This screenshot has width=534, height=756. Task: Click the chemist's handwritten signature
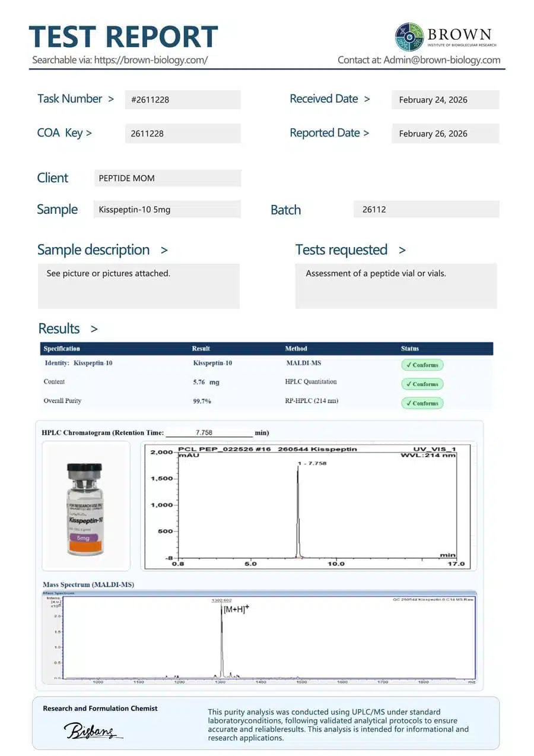point(93,730)
